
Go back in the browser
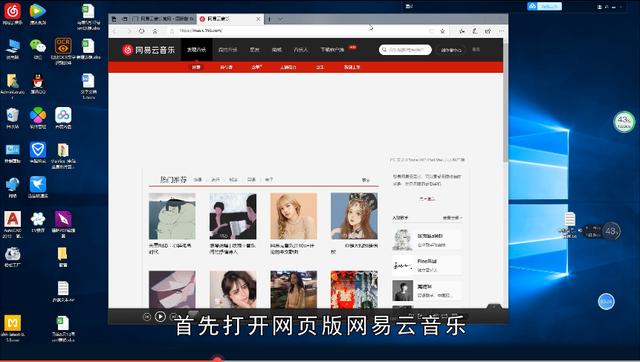pyautogui.click(x=115, y=31)
